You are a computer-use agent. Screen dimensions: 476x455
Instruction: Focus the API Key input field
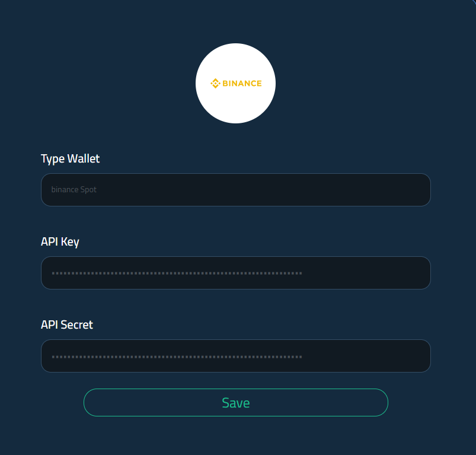pos(236,273)
